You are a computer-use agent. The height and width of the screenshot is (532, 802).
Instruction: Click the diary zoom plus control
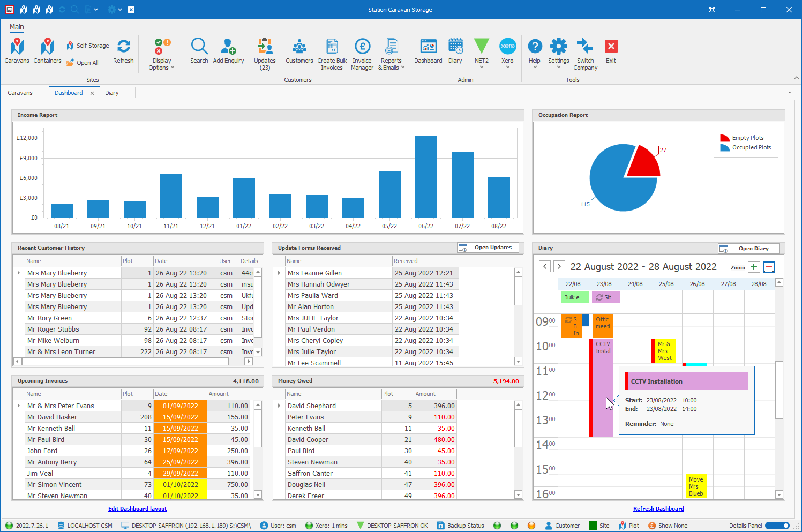point(754,267)
